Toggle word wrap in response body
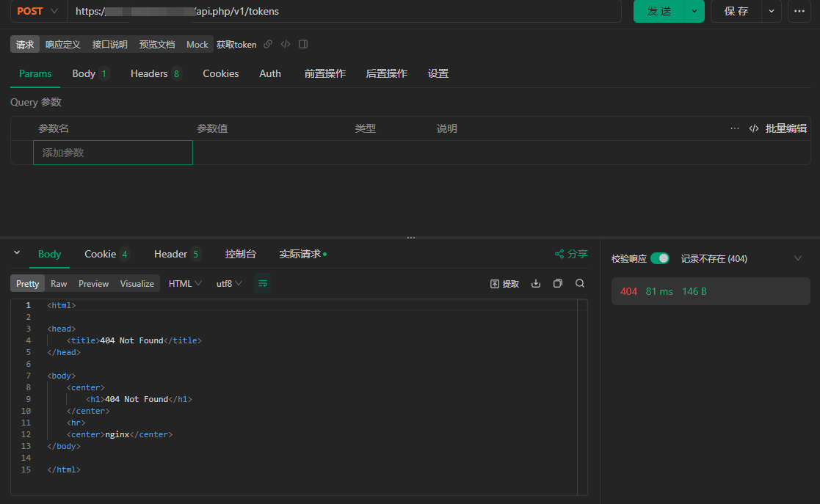Image resolution: width=820 pixels, height=504 pixels. click(263, 284)
